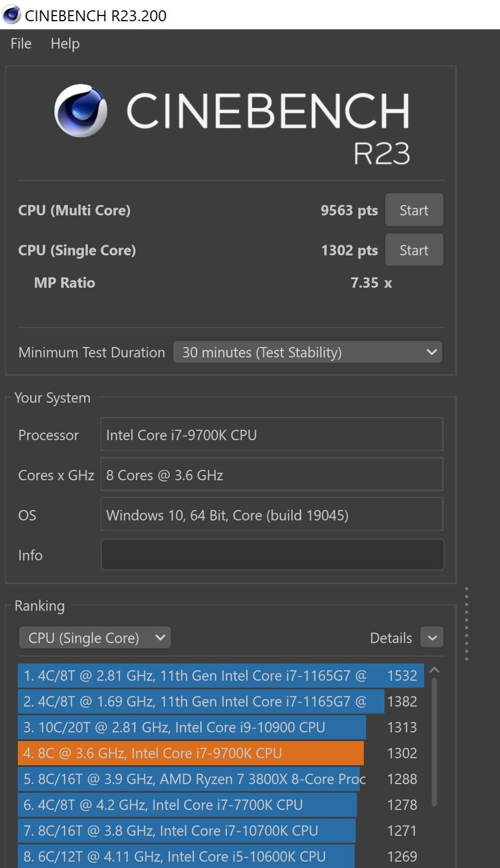Screen dimensions: 500x868
Task: Click the Info text field
Action: [x=272, y=555]
